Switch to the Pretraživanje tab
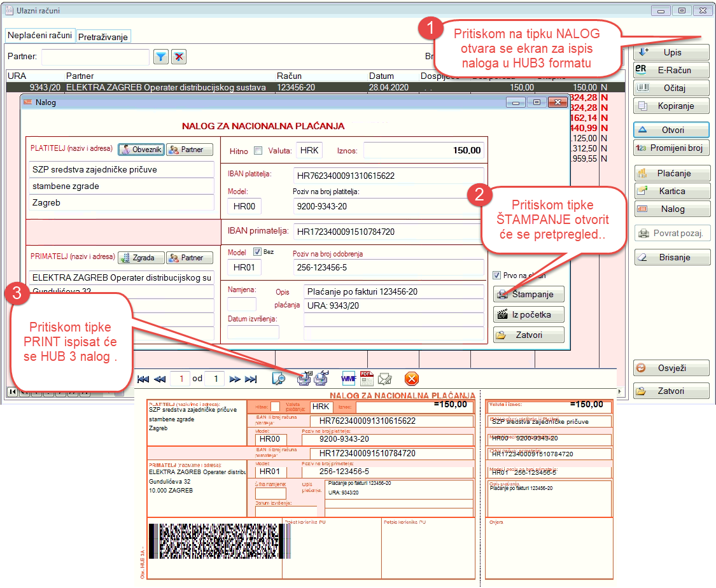 103,36
